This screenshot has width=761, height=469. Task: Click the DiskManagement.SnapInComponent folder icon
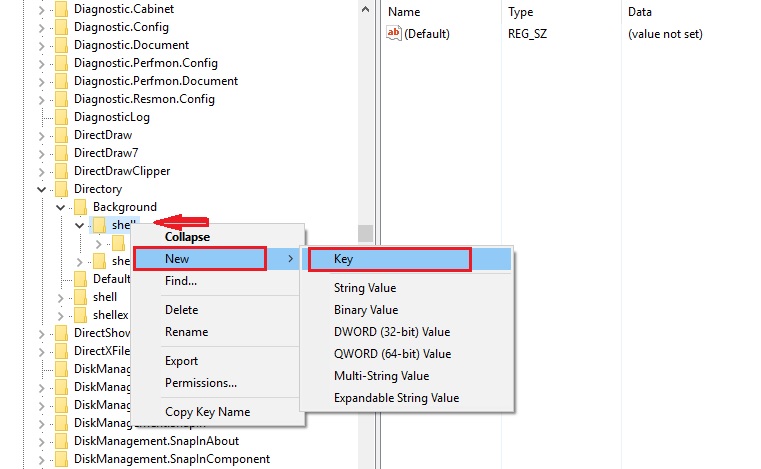tap(61, 459)
